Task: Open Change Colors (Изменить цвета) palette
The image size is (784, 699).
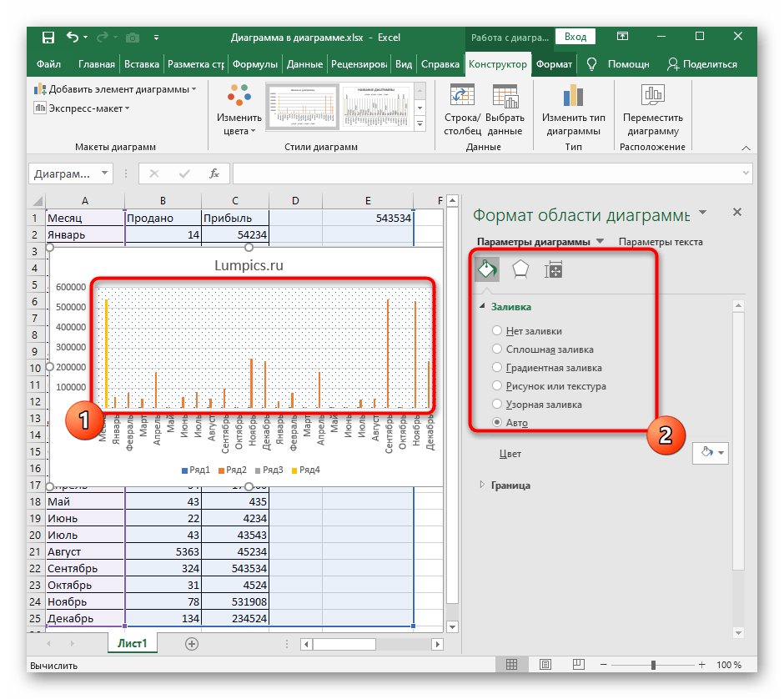Action: [x=239, y=108]
